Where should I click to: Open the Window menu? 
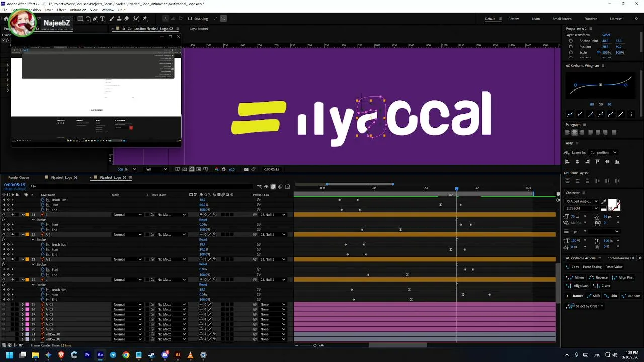[108, 10]
